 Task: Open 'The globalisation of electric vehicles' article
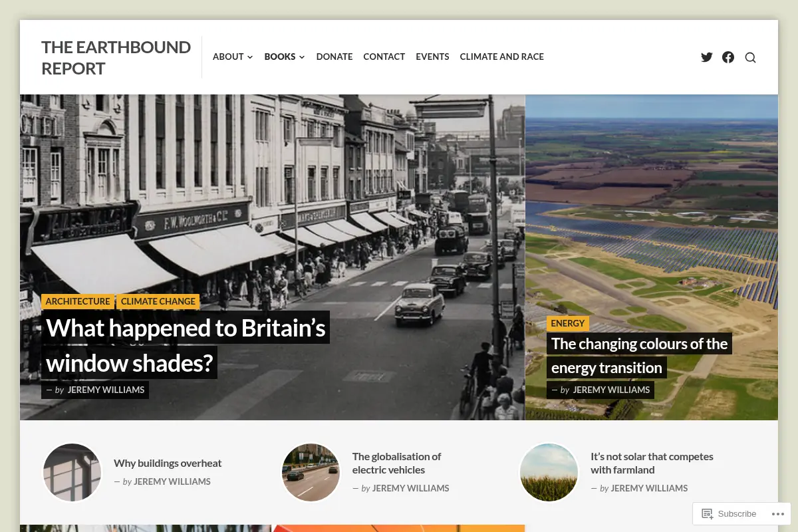pos(396,463)
